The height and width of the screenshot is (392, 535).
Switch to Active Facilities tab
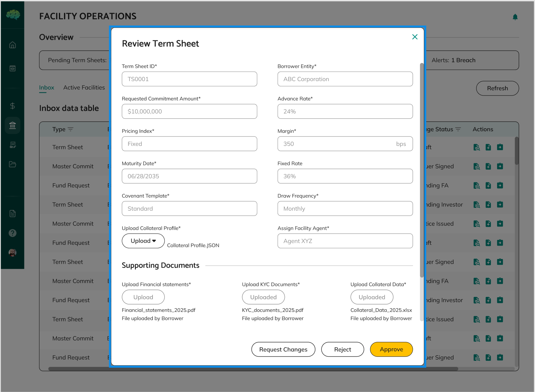(x=84, y=87)
